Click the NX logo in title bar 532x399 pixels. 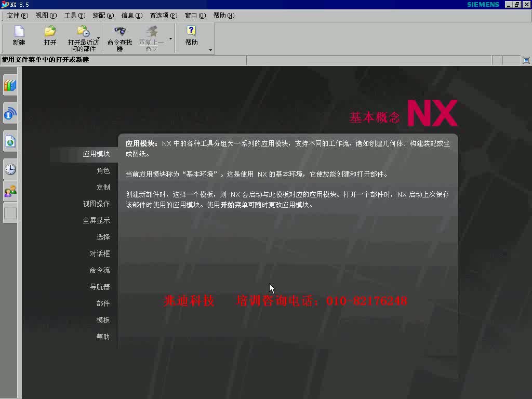pos(5,4)
